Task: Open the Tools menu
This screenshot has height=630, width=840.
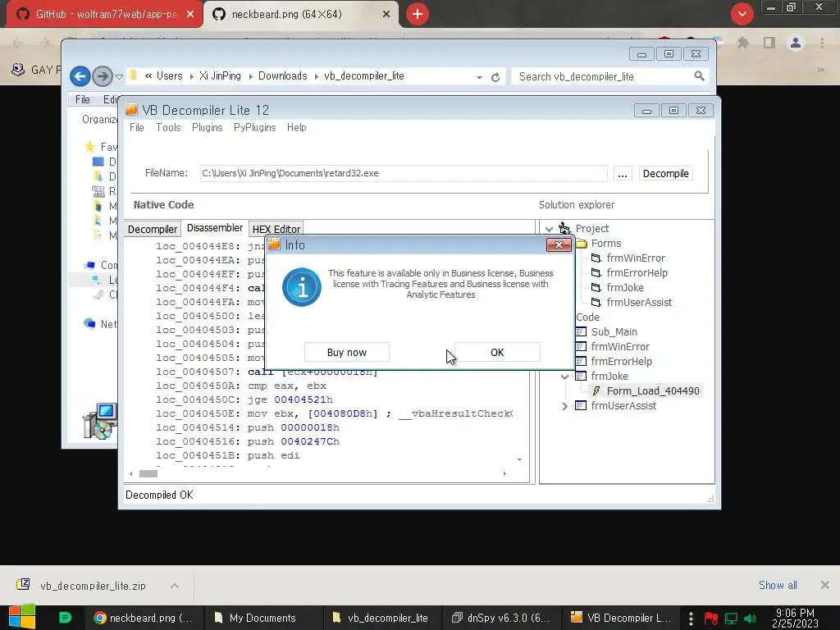Action: coord(168,127)
